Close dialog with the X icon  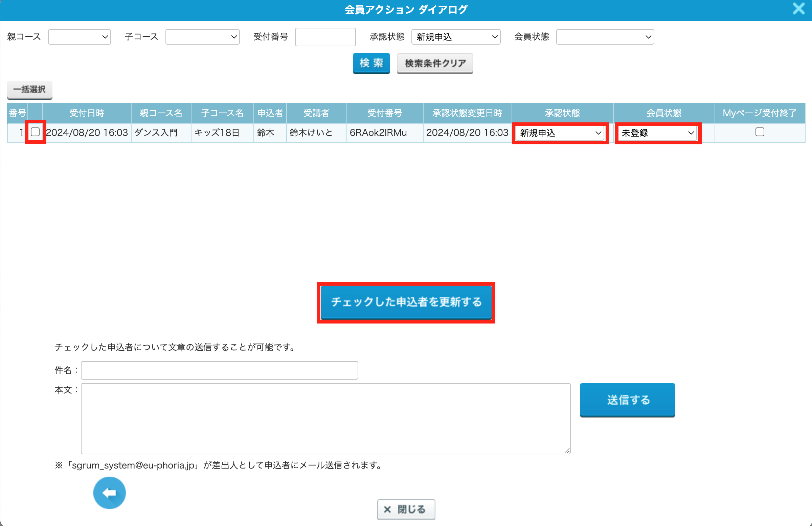(x=799, y=8)
